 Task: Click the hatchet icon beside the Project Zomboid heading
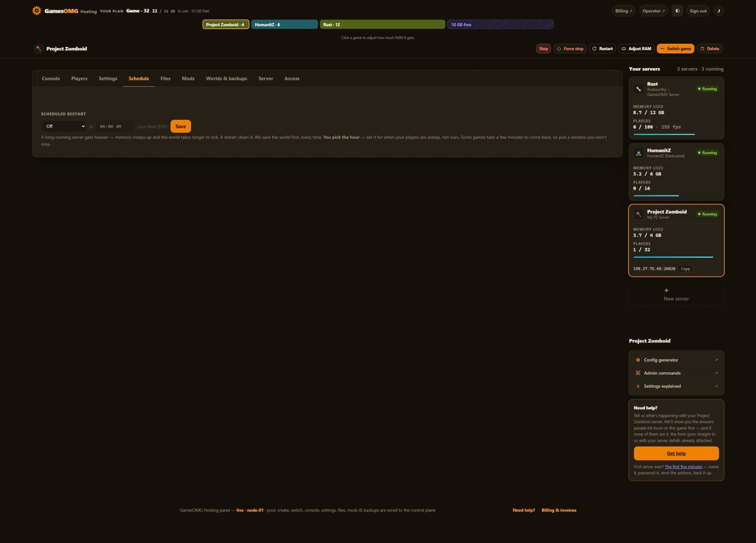(x=38, y=48)
